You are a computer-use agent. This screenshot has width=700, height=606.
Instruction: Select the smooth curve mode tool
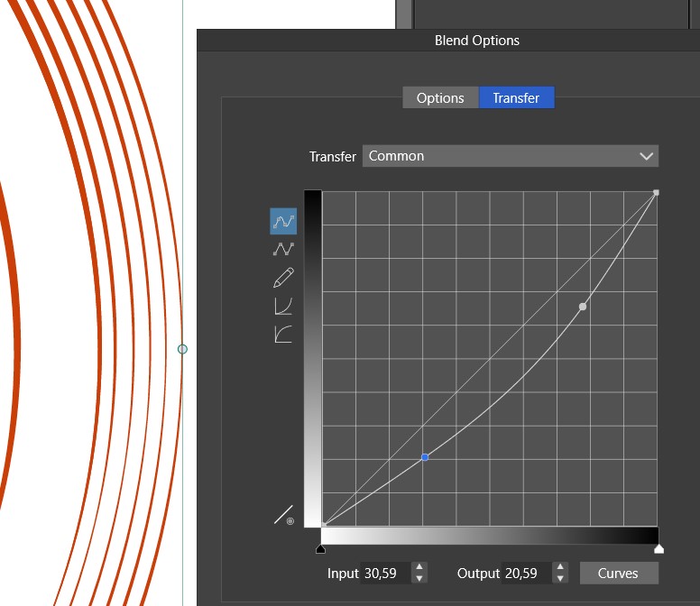pos(283,221)
